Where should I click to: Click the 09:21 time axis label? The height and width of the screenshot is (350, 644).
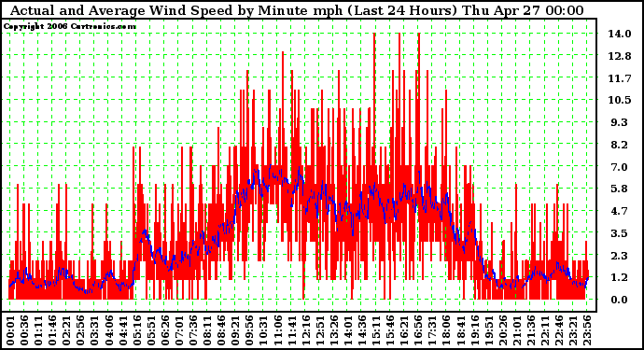tap(235, 330)
